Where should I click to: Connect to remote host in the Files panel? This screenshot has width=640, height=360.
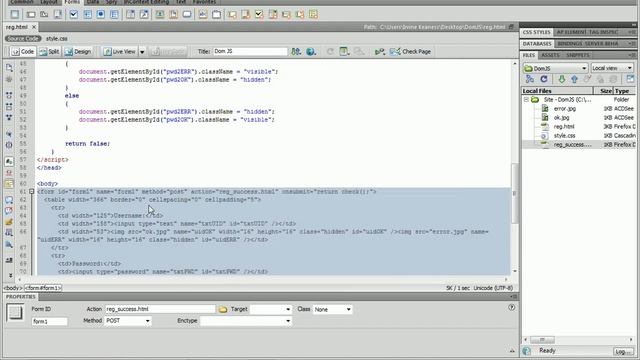(530, 79)
